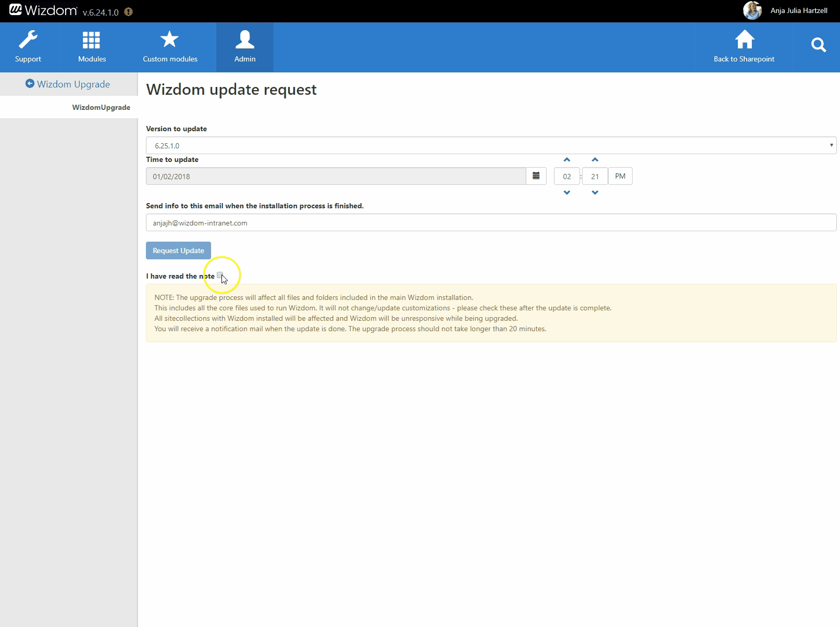Click the version warning icon
Viewport: 840px width, 627px height.
coord(128,12)
